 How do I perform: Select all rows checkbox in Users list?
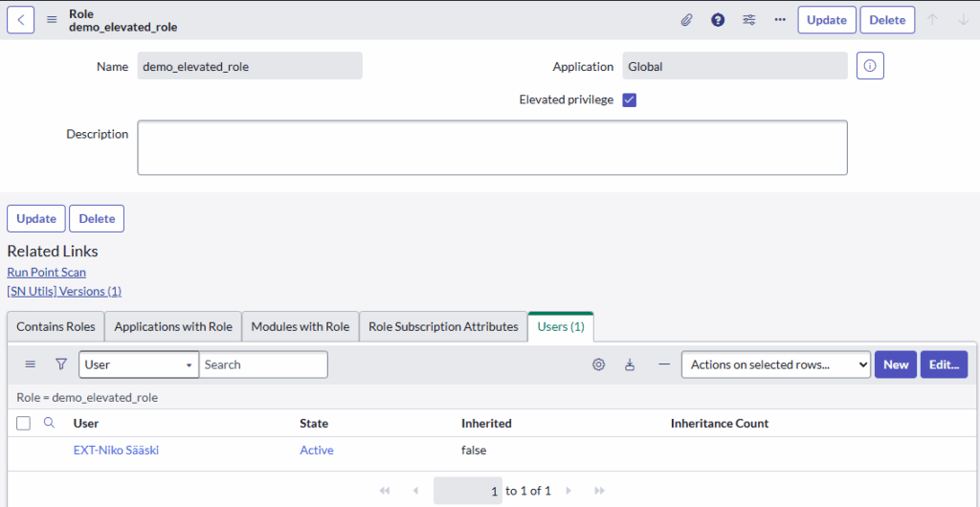(x=23, y=424)
